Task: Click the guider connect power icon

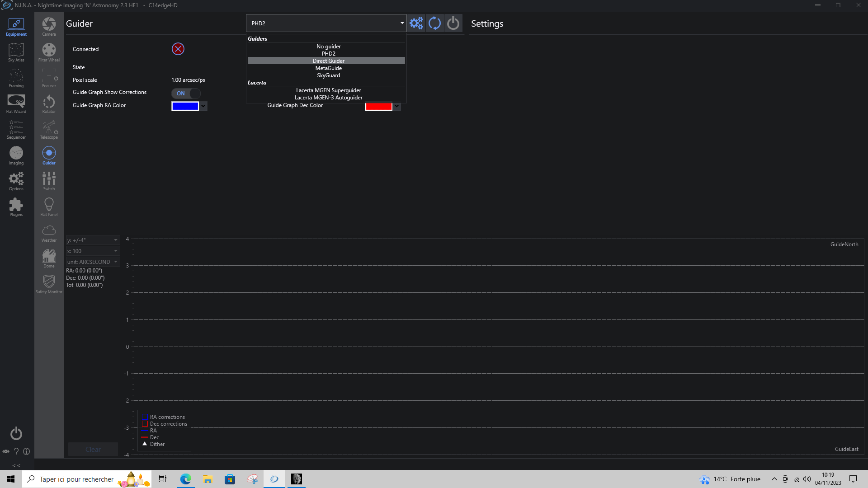Action: tap(453, 23)
